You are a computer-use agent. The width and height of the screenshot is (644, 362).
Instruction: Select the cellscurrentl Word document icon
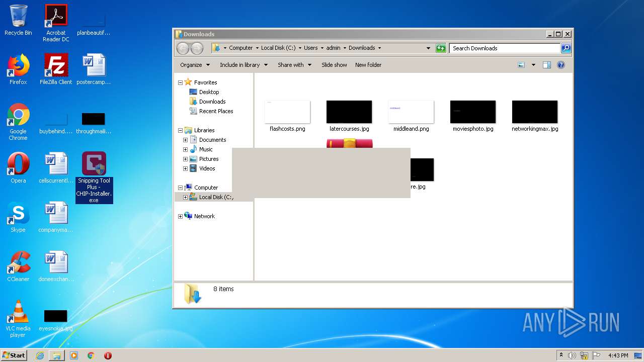coord(56,168)
